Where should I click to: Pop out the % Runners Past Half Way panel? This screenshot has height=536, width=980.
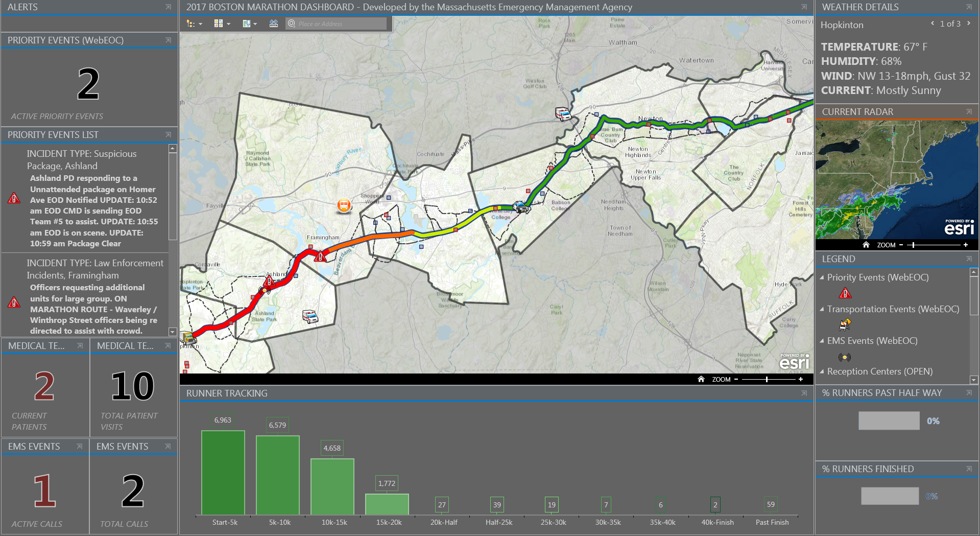(969, 392)
